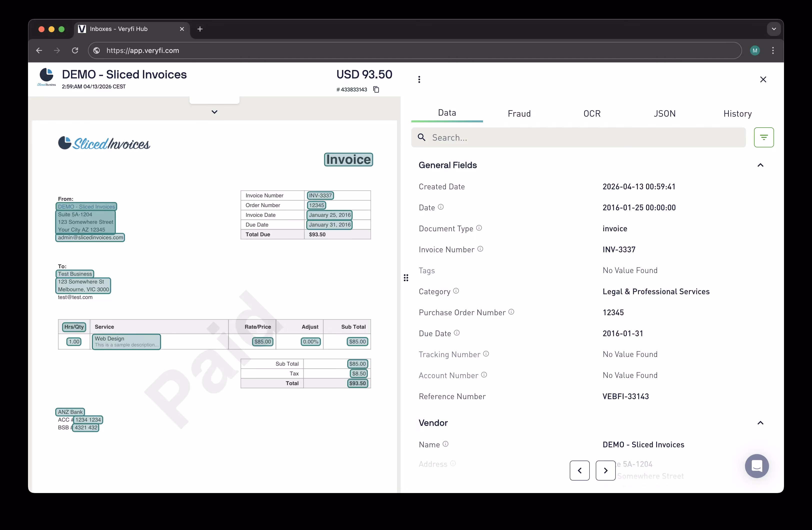Open a new browser tab

(x=200, y=29)
